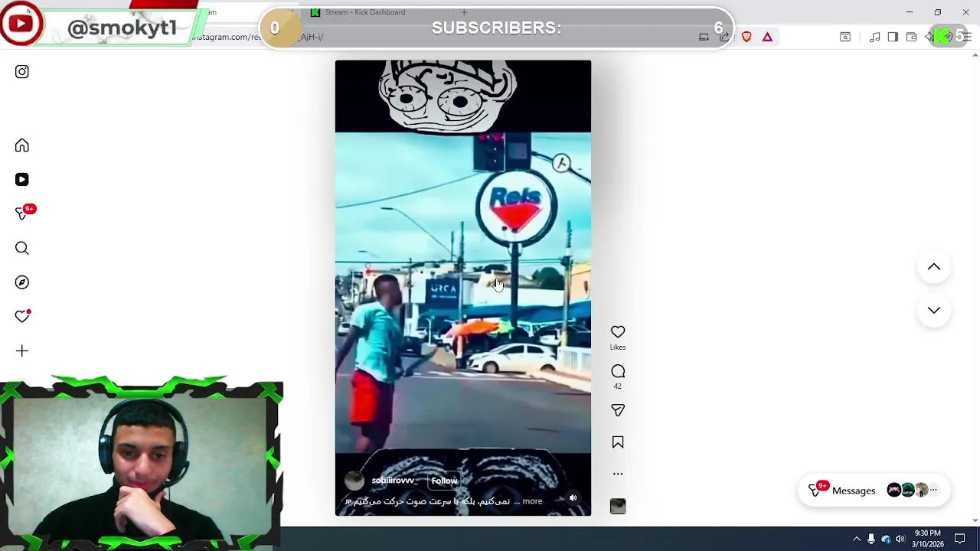Open the ellipsis in Messages pill
This screenshot has width=980, height=551.
tap(933, 490)
